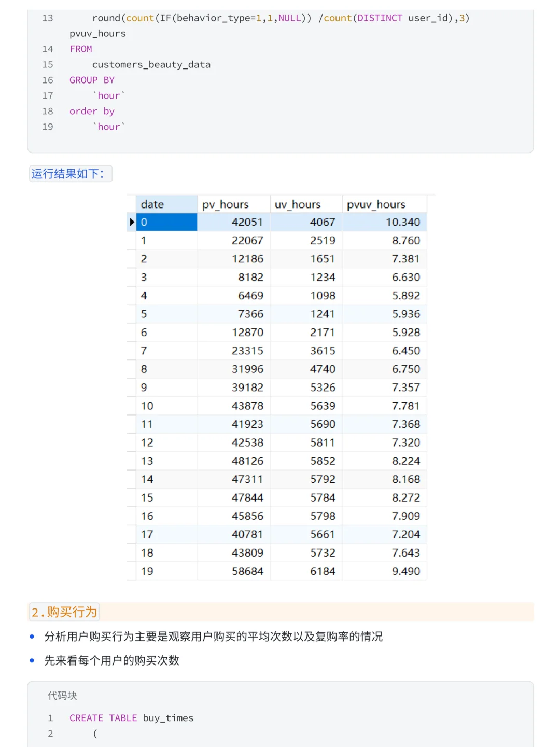Click the highlighted row 0 date cell

[166, 222]
